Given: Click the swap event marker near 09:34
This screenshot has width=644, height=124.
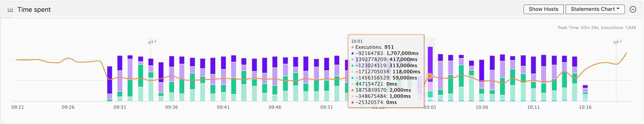Looking at the screenshot, I should pos(150,42).
